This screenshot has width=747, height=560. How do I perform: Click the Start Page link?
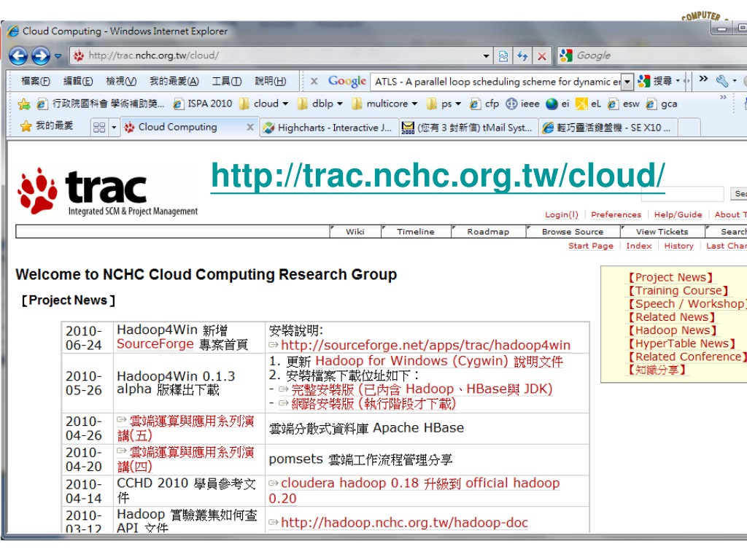point(591,246)
